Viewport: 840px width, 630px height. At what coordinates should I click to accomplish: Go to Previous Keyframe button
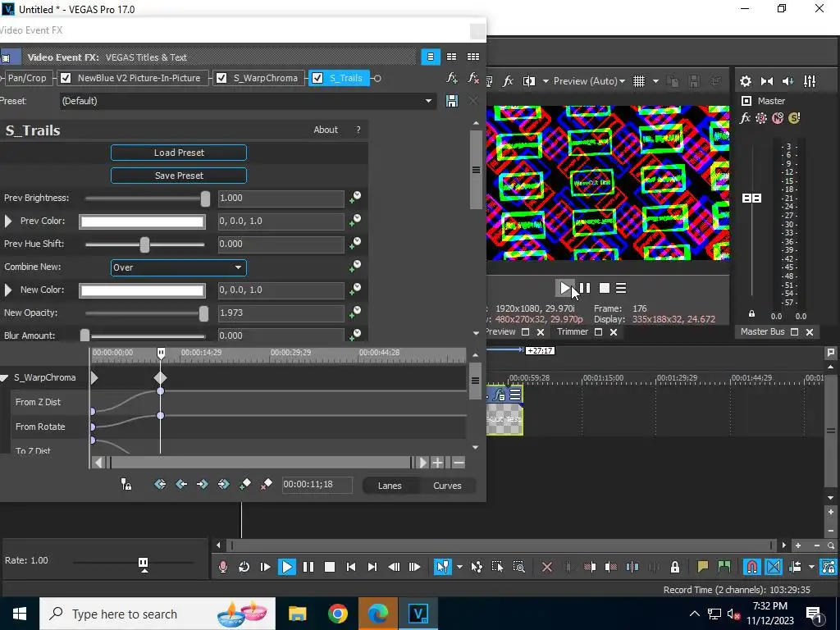(181, 484)
